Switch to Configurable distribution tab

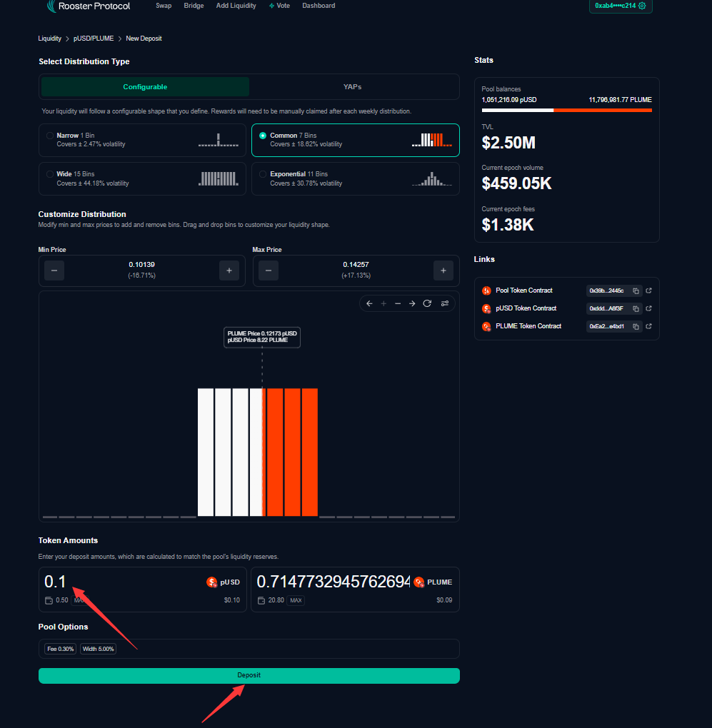(146, 87)
